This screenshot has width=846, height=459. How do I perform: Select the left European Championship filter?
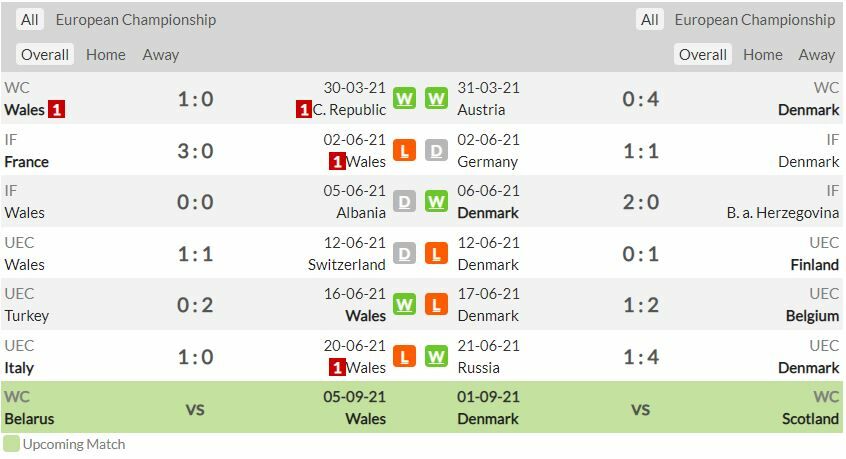135,20
